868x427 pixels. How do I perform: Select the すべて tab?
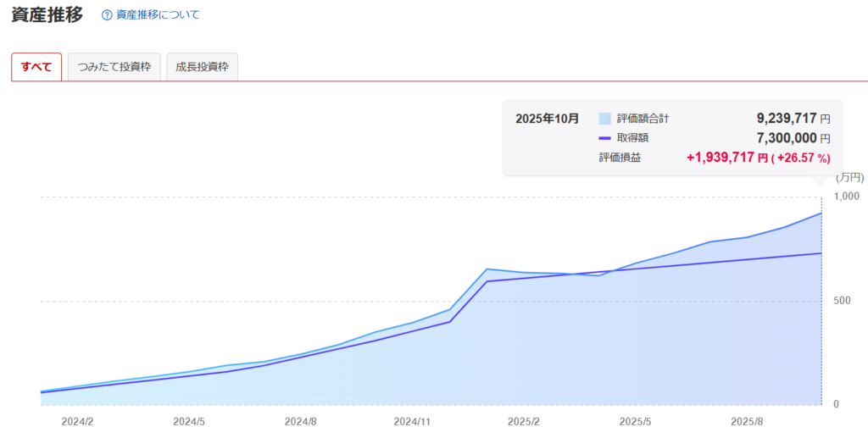click(x=36, y=67)
